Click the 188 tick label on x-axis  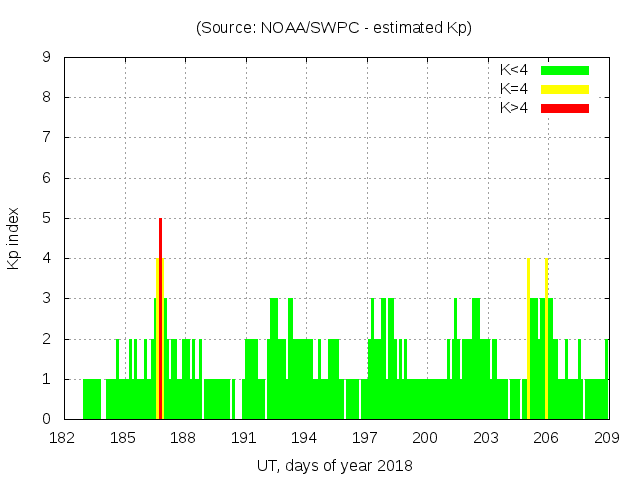(185, 438)
